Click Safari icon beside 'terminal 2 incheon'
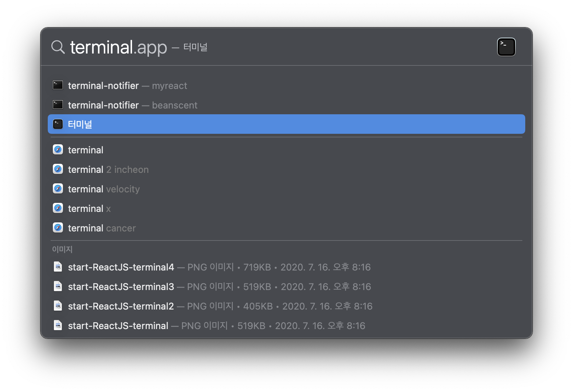 point(58,169)
